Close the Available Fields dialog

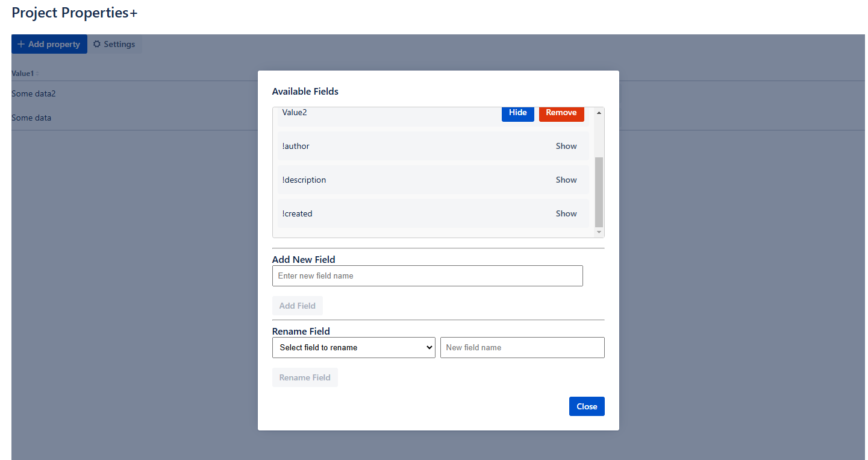tap(586, 407)
